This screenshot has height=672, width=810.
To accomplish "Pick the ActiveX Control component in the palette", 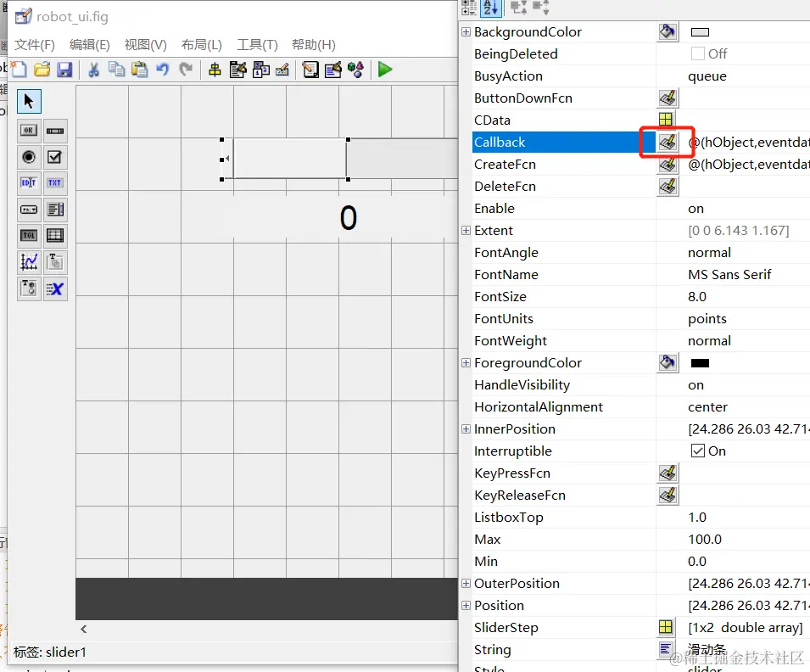I will tap(55, 288).
